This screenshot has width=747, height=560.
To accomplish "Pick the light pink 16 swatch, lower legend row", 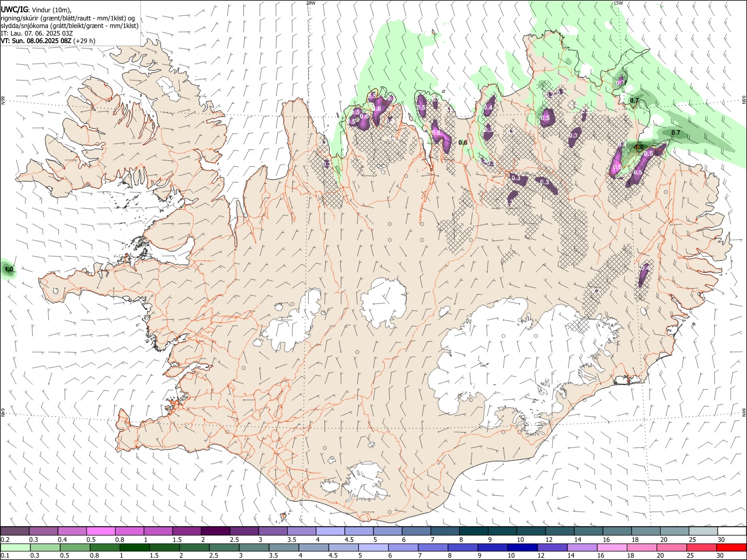I will tap(612, 547).
